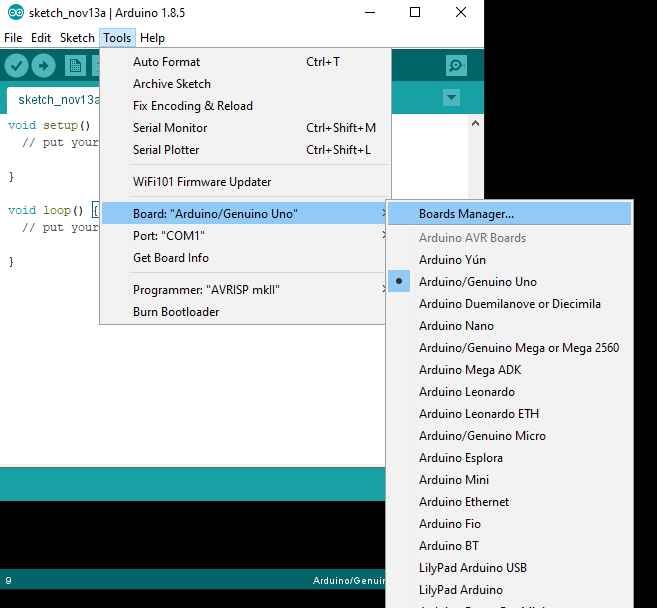Select Arduino/Genuino Uno board radio option

[510, 282]
